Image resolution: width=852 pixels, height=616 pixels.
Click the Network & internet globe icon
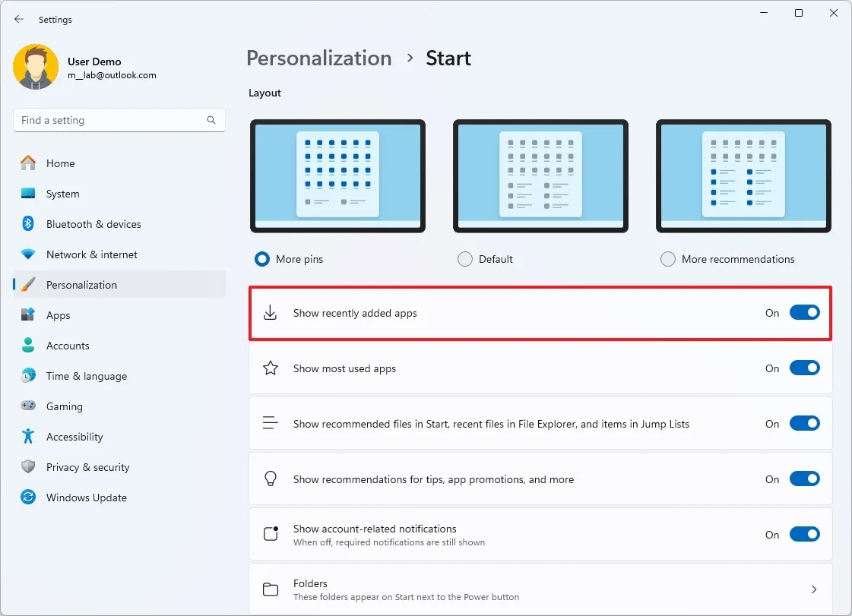coord(30,254)
